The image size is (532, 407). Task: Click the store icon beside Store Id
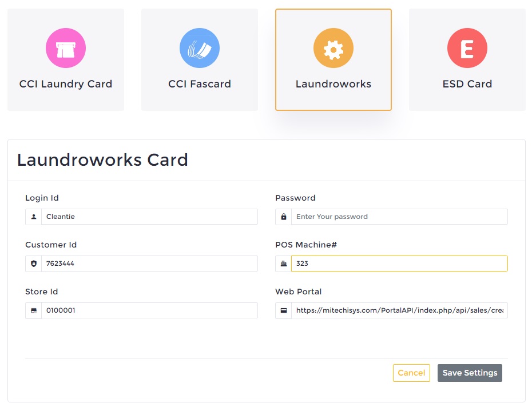tap(34, 310)
